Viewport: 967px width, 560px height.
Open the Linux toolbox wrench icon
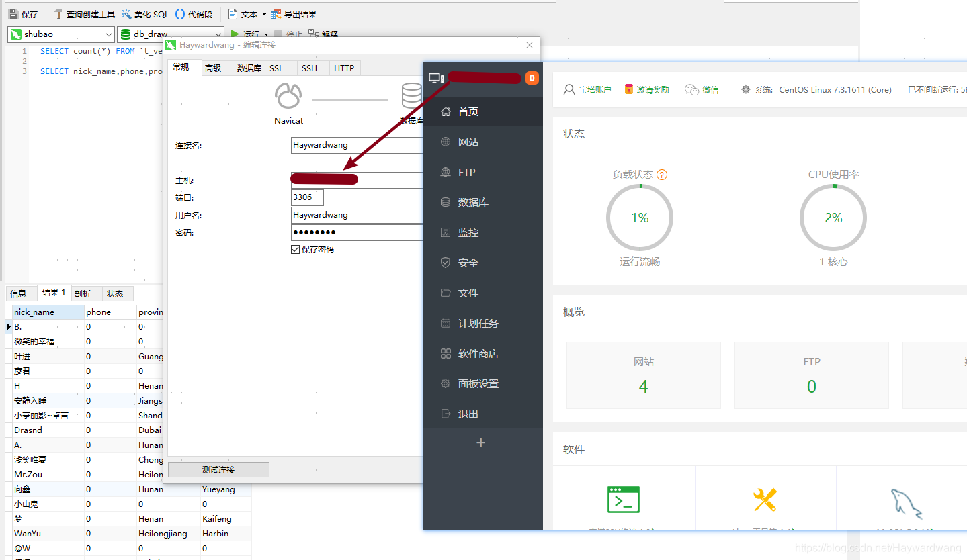[765, 500]
